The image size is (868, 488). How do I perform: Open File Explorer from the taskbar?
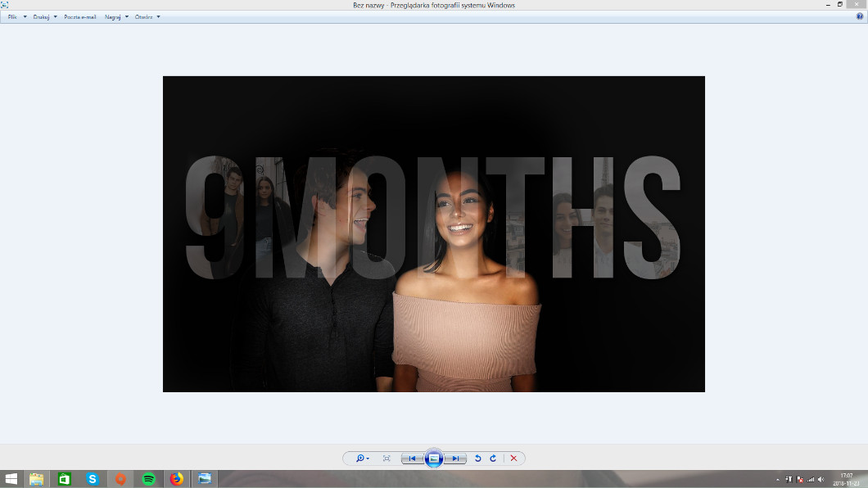click(37, 479)
